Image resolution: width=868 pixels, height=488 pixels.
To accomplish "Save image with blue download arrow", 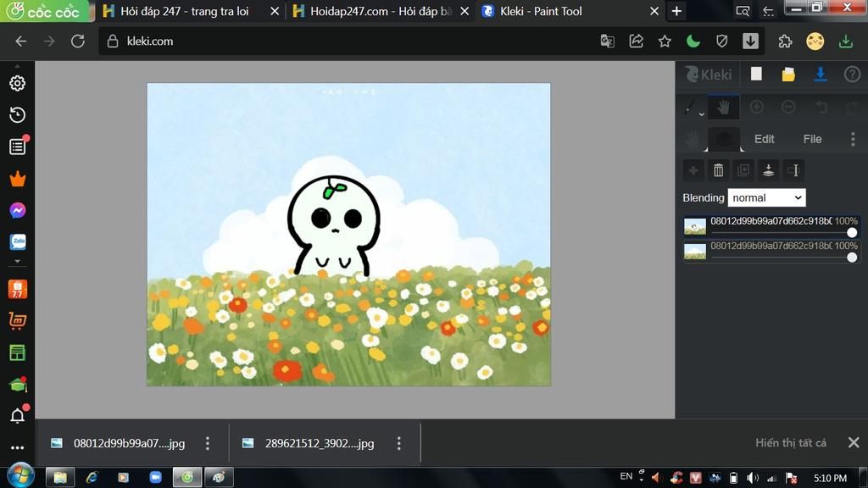I will 821,75.
